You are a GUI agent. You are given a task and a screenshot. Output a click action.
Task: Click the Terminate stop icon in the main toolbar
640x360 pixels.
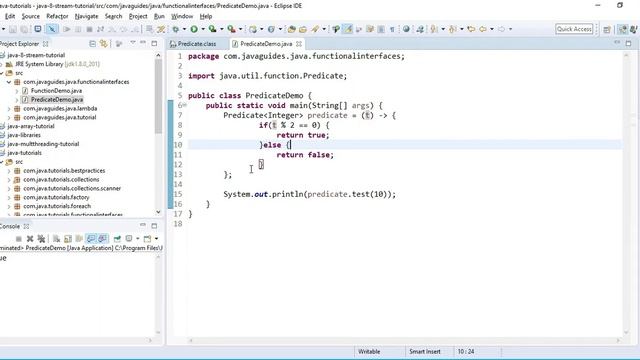click(x=89, y=29)
